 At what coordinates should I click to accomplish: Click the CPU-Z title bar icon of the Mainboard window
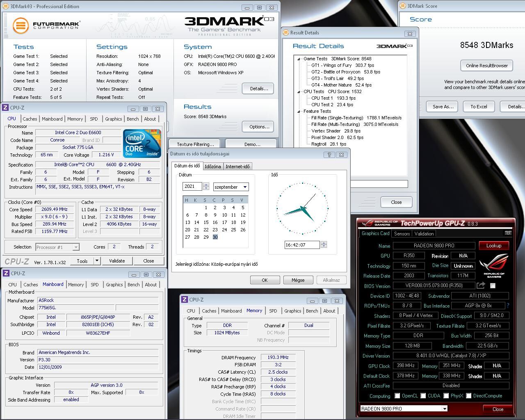point(6,274)
